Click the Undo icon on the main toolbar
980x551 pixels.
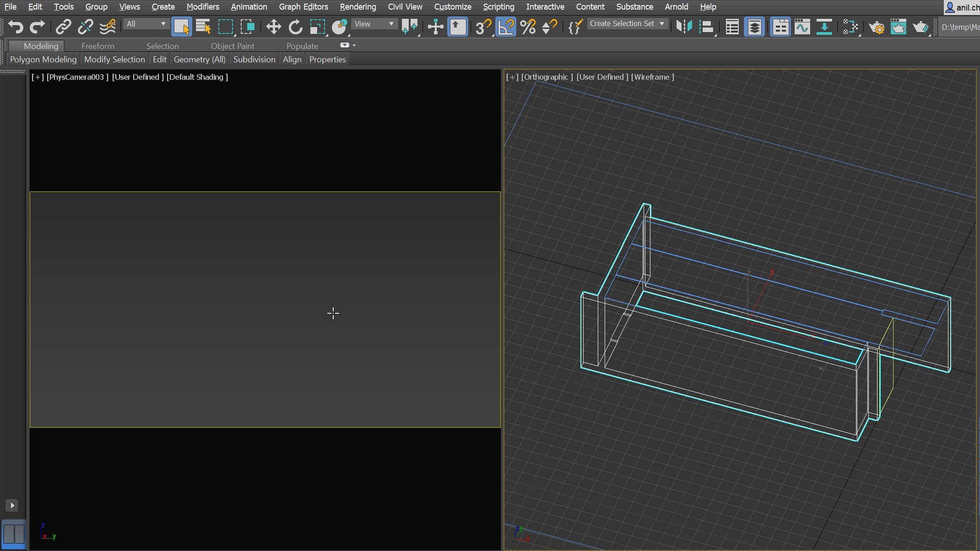point(16,27)
